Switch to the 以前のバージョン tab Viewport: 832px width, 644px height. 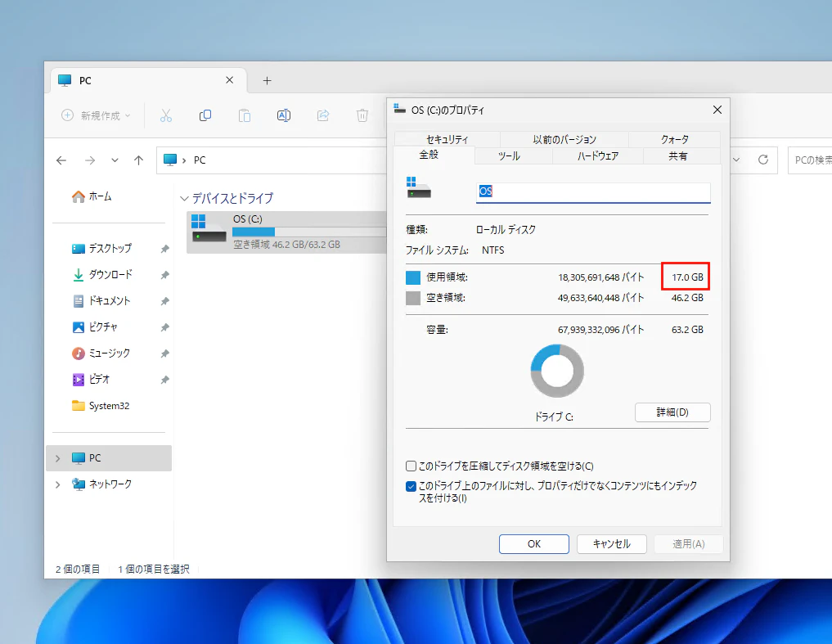click(564, 139)
